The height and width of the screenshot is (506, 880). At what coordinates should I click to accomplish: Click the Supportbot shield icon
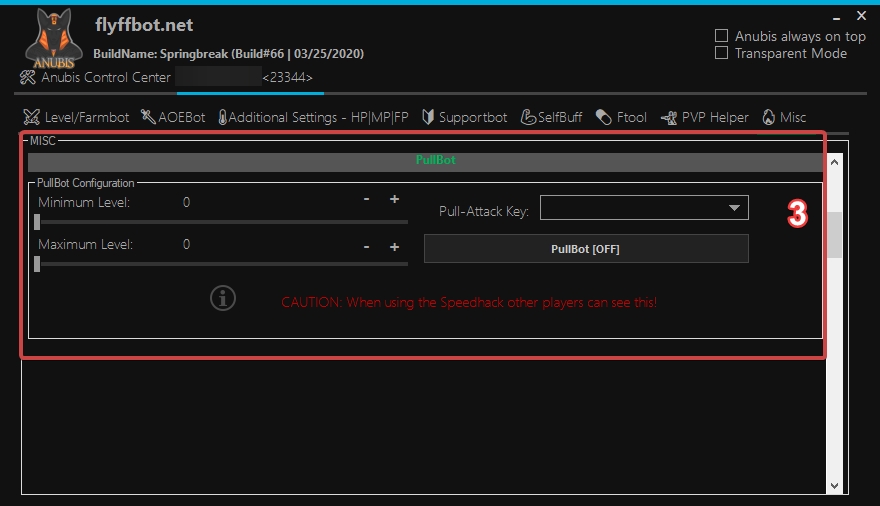(x=428, y=118)
